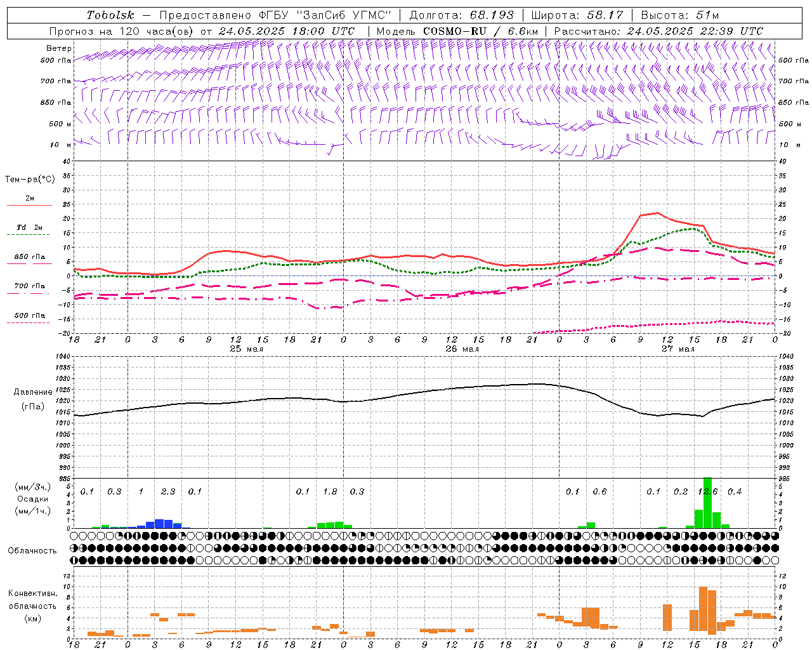This screenshot has width=812, height=650.
Task: Click the tallest green precipitation bar
Action: [x=707, y=503]
